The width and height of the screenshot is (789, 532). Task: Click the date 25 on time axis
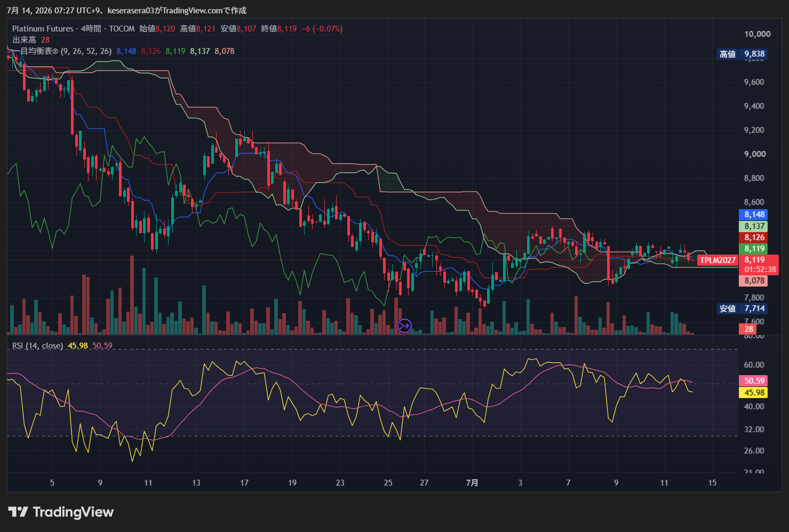click(x=388, y=483)
